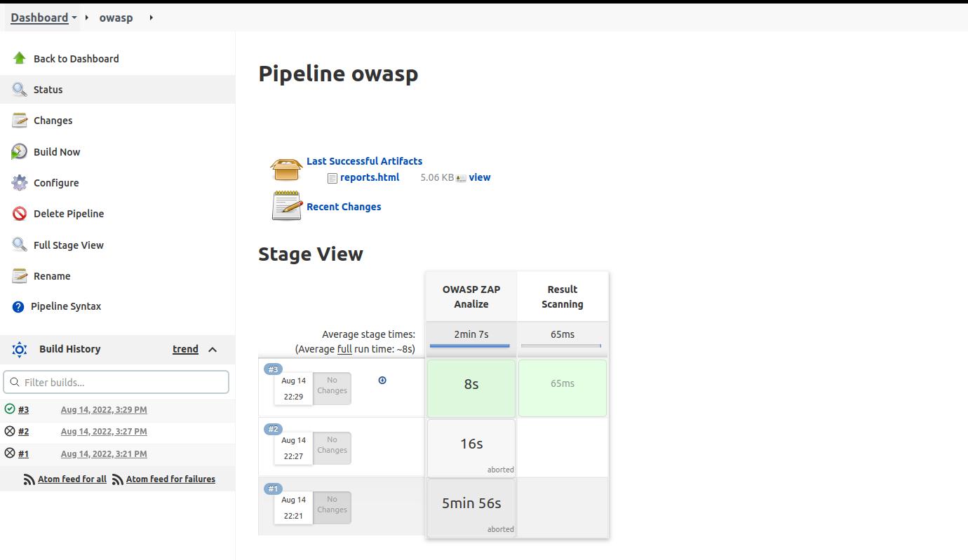
Task: Open the Changes sidebar item
Action: coord(53,121)
